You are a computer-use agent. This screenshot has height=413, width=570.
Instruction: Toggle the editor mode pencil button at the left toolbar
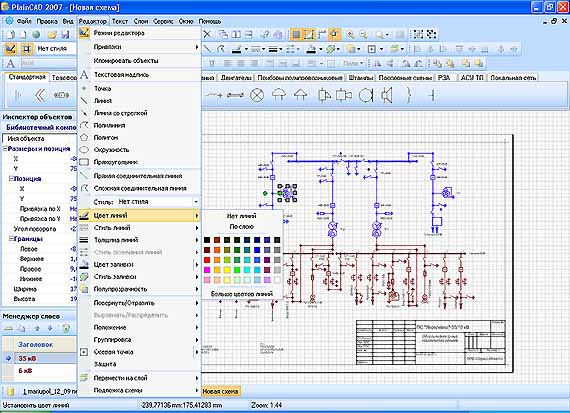coord(11,48)
